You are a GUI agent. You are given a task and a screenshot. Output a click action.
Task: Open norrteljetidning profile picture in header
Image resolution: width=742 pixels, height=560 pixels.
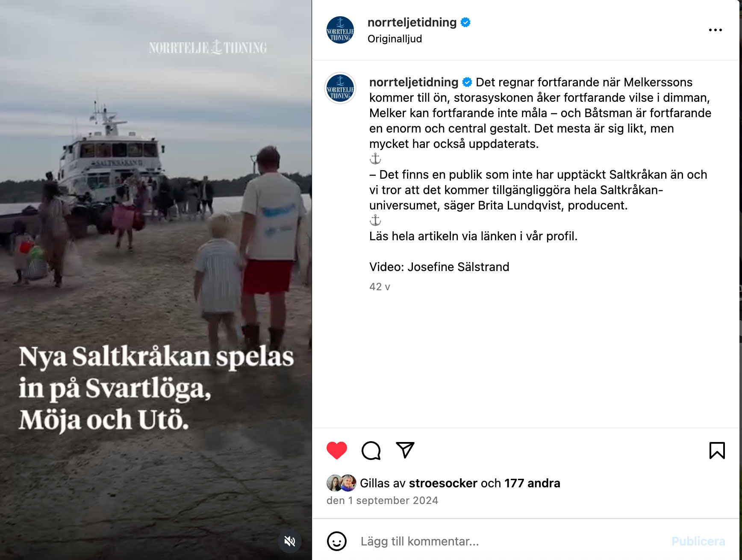click(340, 30)
